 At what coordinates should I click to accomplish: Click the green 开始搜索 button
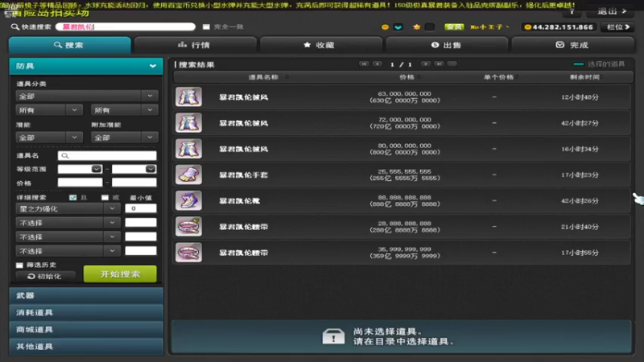point(120,274)
